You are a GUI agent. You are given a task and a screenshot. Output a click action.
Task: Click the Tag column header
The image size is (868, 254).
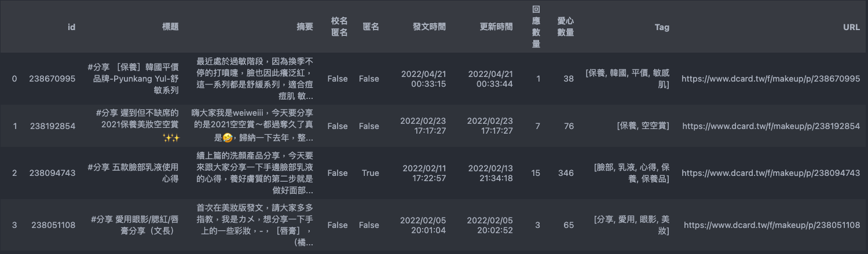click(662, 27)
